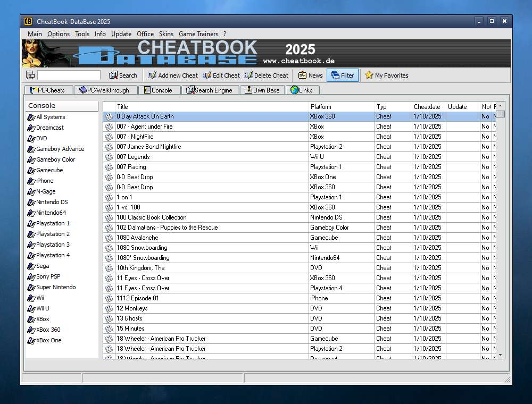This screenshot has height=404, width=532.
Task: Click the Playstation 2 console icon
Action: 31,234
